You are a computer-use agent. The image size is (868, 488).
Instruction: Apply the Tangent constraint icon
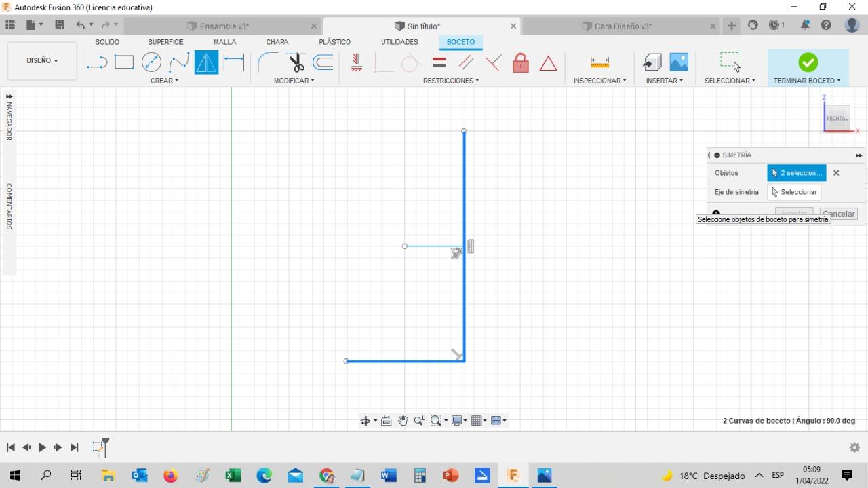pos(410,63)
